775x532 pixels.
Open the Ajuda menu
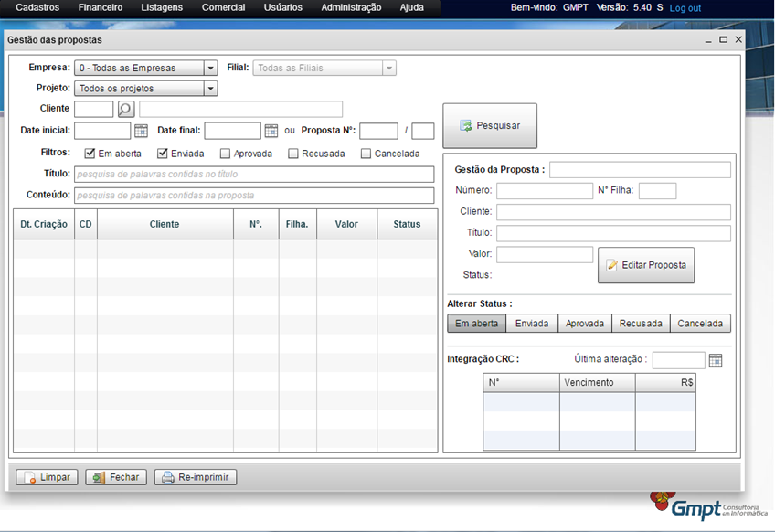click(411, 7)
